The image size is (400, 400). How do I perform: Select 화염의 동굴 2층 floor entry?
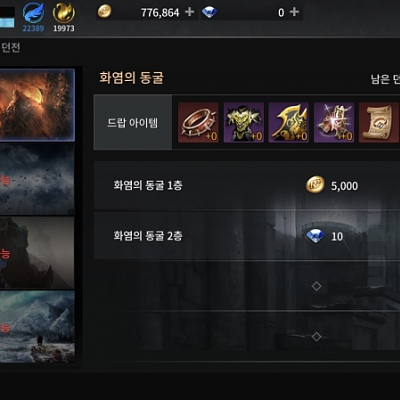coord(247,236)
